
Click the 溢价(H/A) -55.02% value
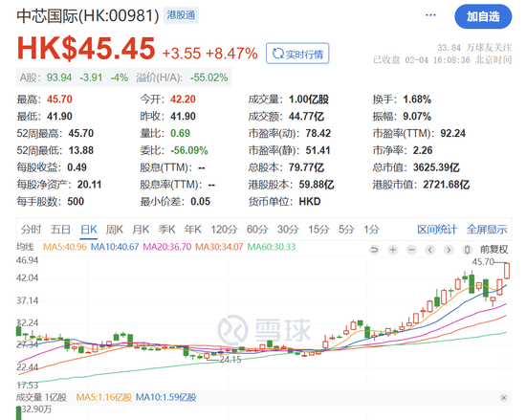[x=209, y=77]
